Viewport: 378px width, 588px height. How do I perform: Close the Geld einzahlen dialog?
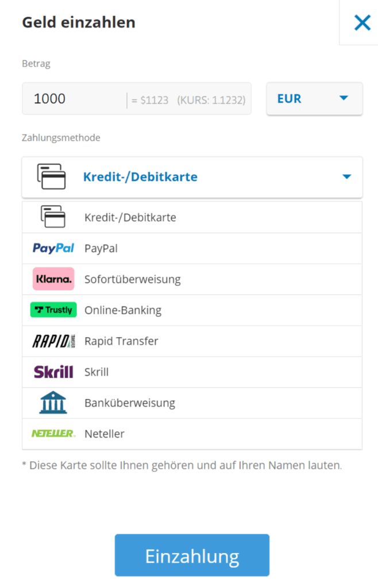pyautogui.click(x=362, y=23)
